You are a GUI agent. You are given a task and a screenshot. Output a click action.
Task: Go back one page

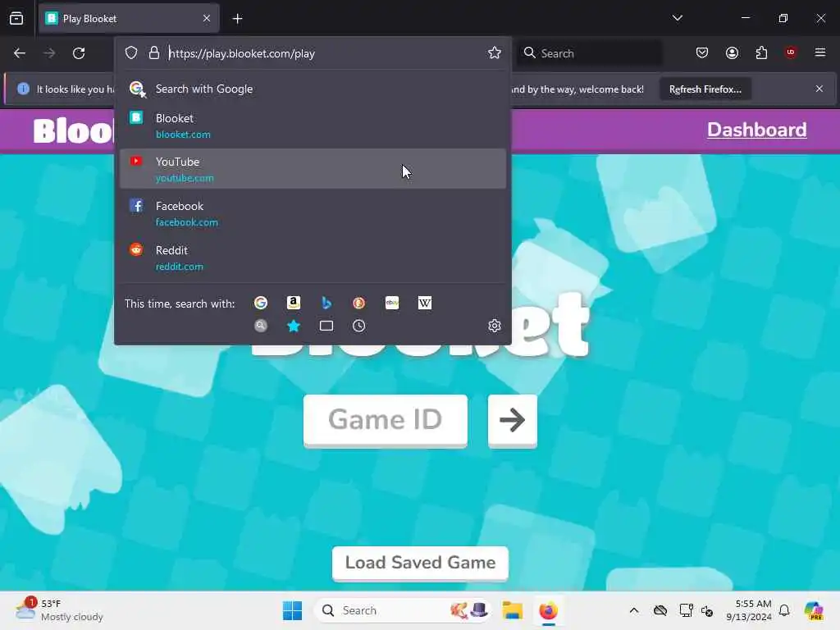[20, 53]
